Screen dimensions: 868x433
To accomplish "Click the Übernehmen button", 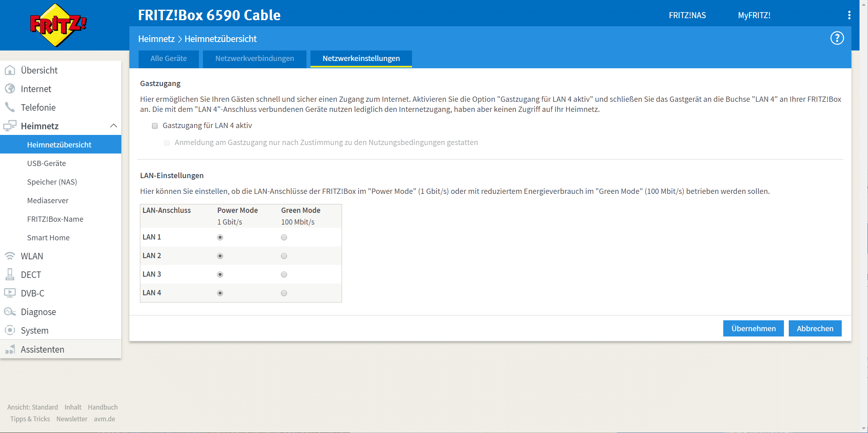I will [x=753, y=328].
